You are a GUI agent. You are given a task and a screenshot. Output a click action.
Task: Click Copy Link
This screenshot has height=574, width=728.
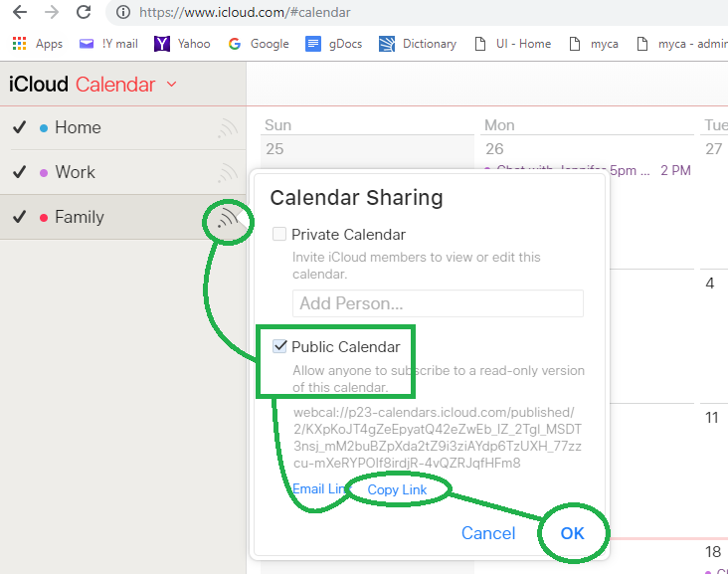[397, 489]
